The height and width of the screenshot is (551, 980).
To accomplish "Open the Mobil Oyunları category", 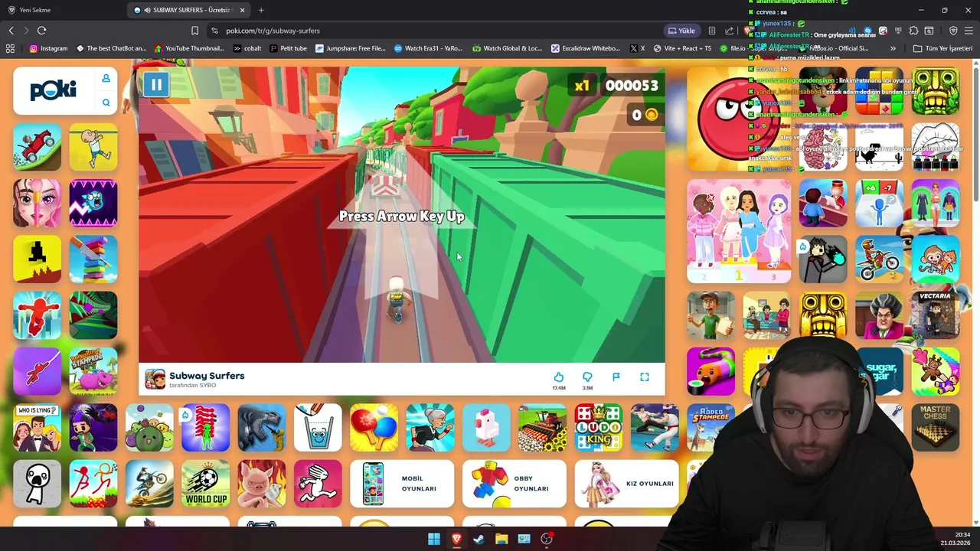I will click(402, 483).
